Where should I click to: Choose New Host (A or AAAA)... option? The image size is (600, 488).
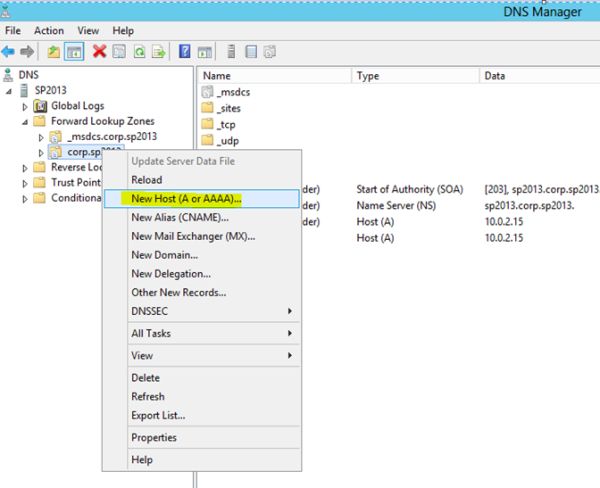[202, 199]
